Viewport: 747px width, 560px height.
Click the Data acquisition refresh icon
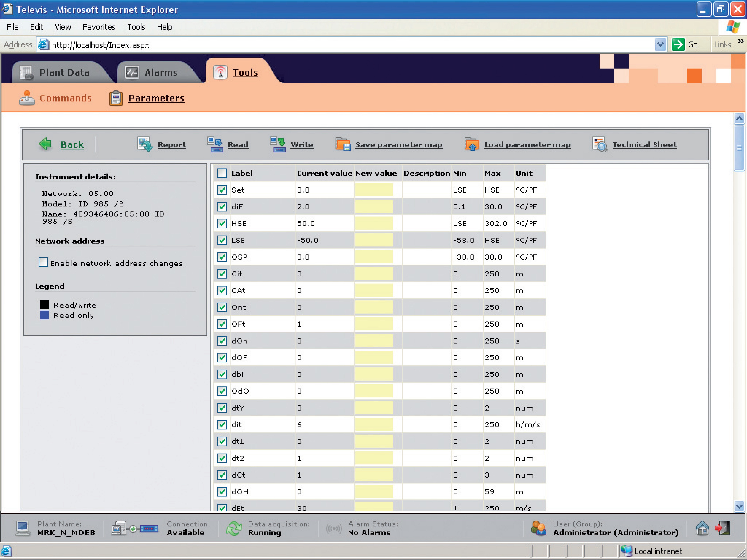click(x=234, y=529)
